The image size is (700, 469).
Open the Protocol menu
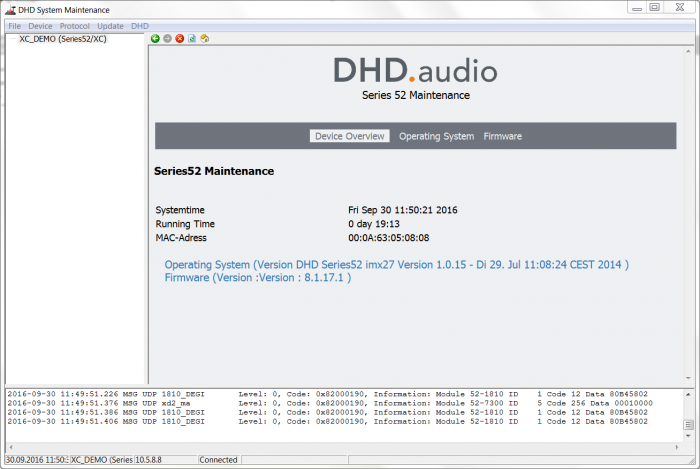tap(74, 26)
